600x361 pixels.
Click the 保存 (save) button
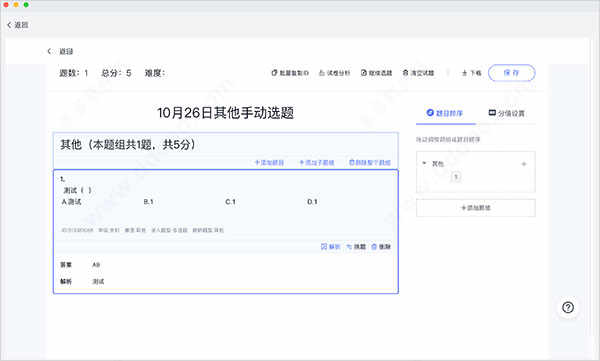pos(512,73)
